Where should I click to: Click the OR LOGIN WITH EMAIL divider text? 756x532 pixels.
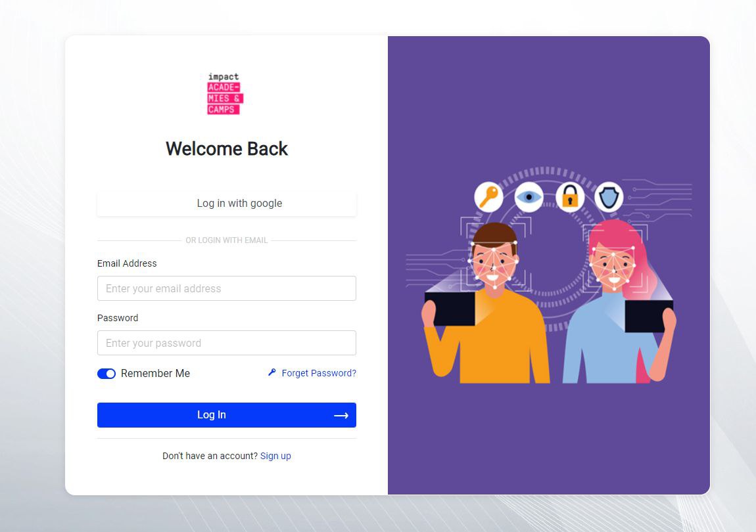(x=227, y=240)
